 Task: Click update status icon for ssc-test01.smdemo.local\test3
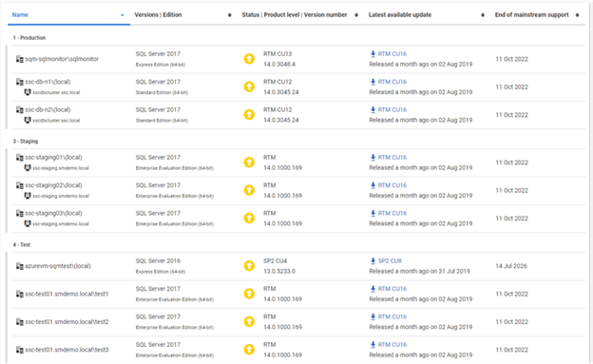tap(249, 349)
